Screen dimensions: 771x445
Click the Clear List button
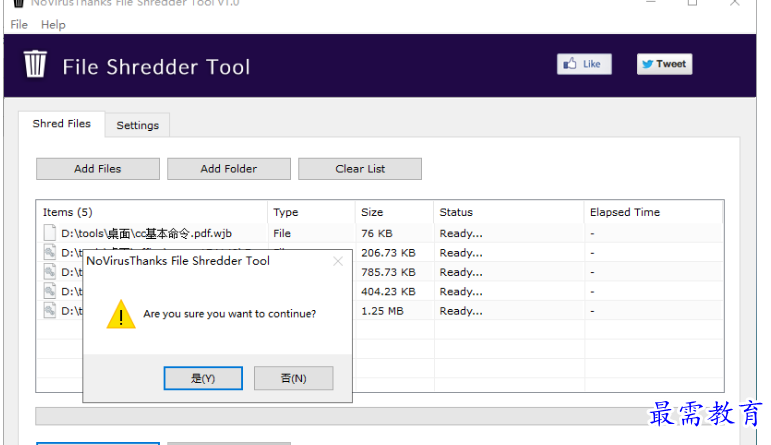point(360,169)
